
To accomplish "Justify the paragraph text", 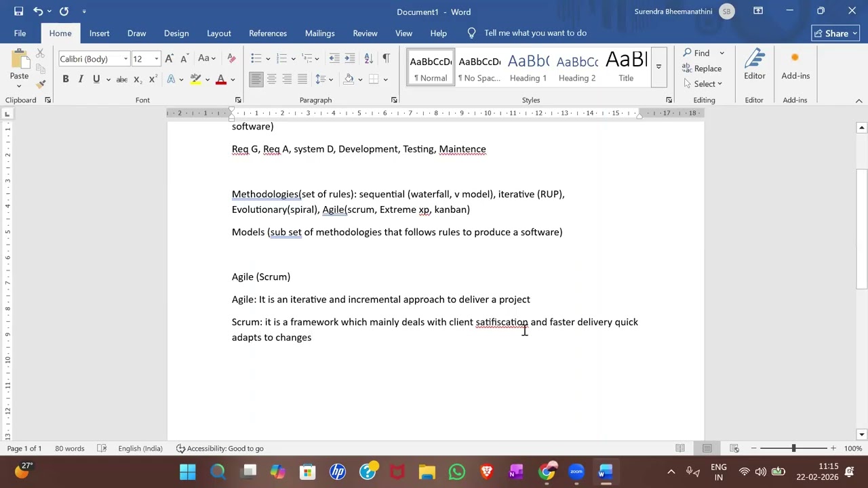I will (x=302, y=79).
